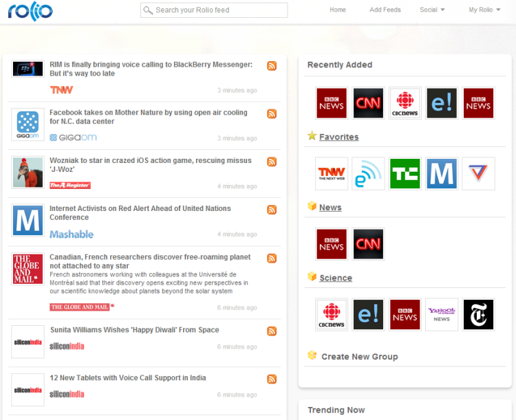Click Mashable M article thumbnail
The image size is (516, 420).
28,221
